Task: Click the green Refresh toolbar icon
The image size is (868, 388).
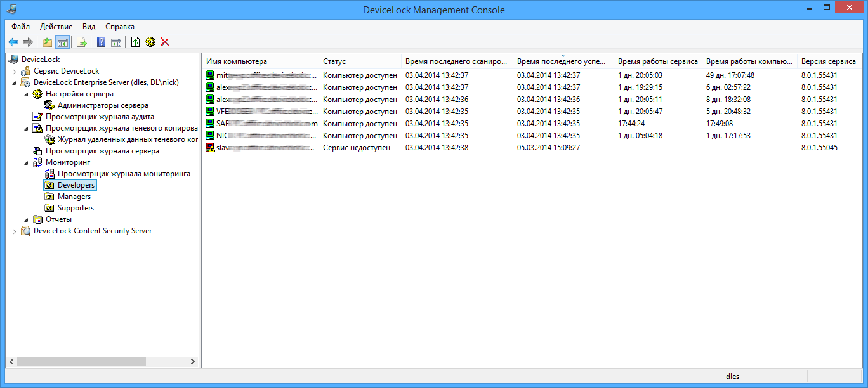Action: (x=135, y=42)
